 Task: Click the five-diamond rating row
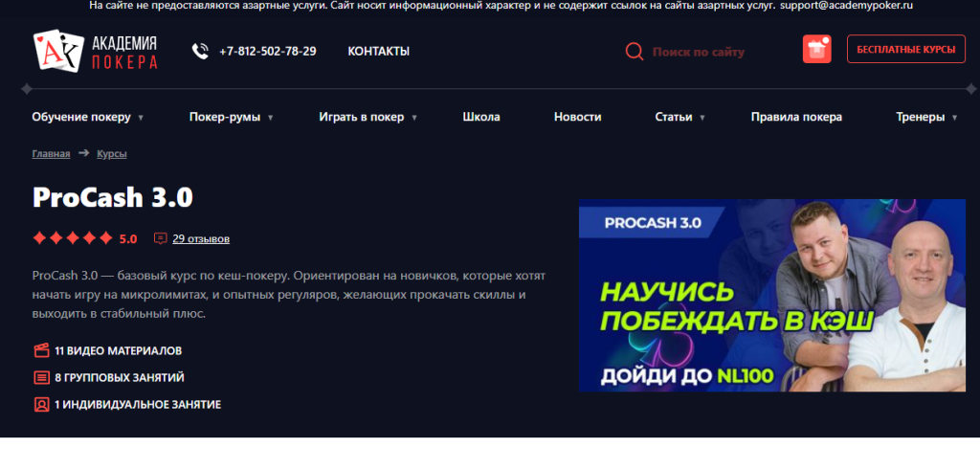pyautogui.click(x=73, y=238)
